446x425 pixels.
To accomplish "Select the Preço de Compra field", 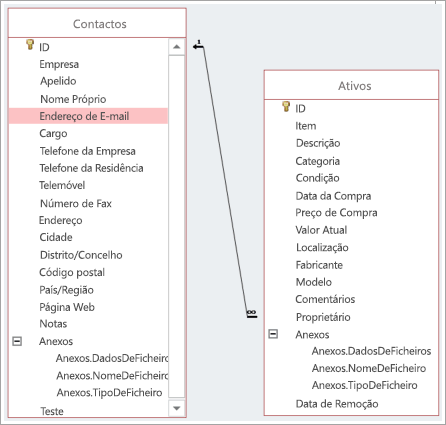I will click(336, 213).
